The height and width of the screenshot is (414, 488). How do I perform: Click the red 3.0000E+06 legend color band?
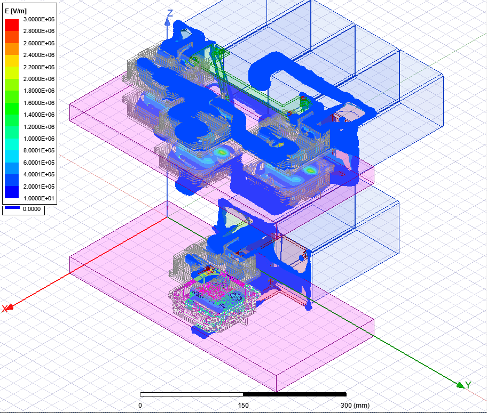tap(12, 24)
